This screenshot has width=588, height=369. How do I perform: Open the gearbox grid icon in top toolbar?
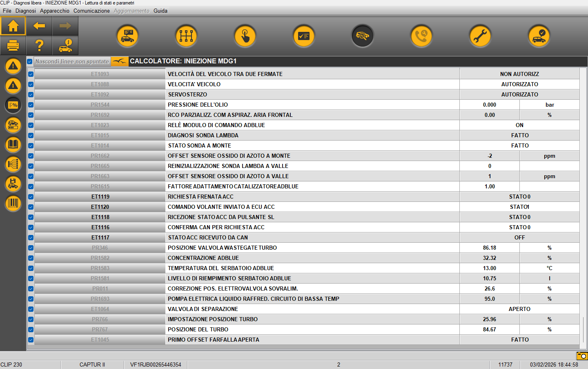coord(186,36)
